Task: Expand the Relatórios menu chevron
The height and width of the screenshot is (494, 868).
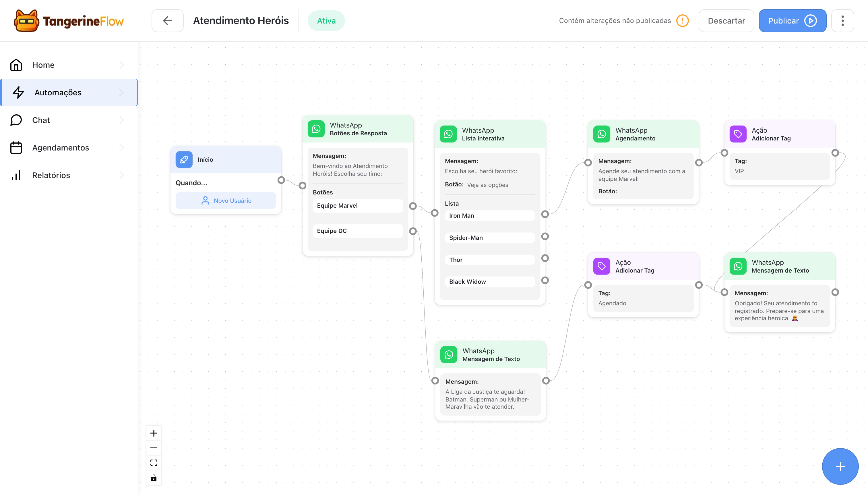Action: pyautogui.click(x=122, y=175)
